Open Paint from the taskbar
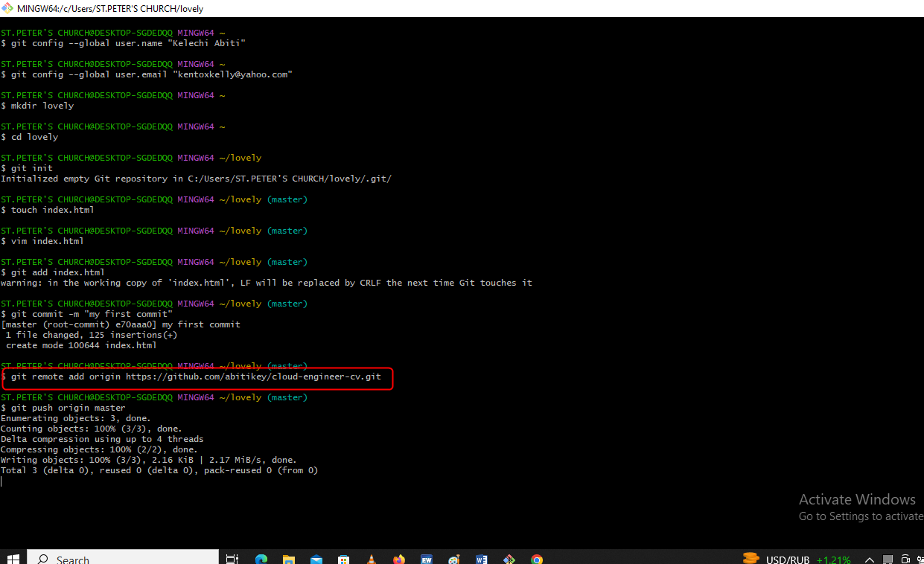Screen dimensions: 924x564 [x=454, y=559]
